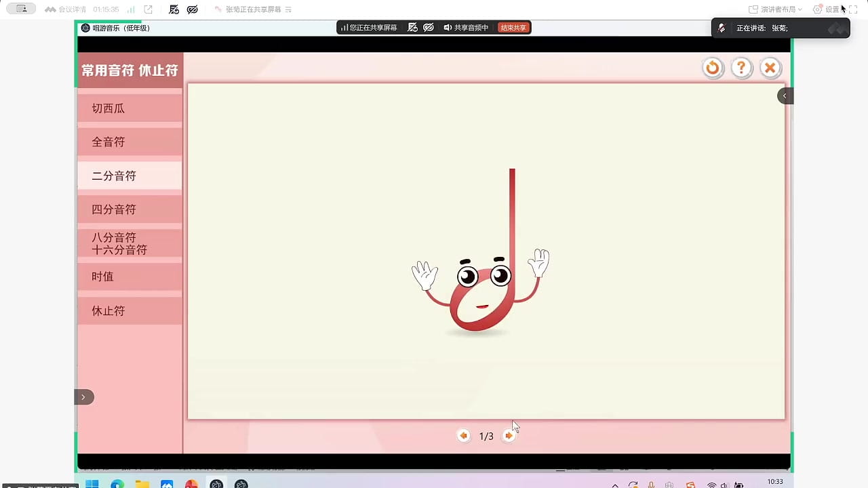The width and height of the screenshot is (868, 488).
Task: Open the Windows Start menu
Action: pos(92,484)
